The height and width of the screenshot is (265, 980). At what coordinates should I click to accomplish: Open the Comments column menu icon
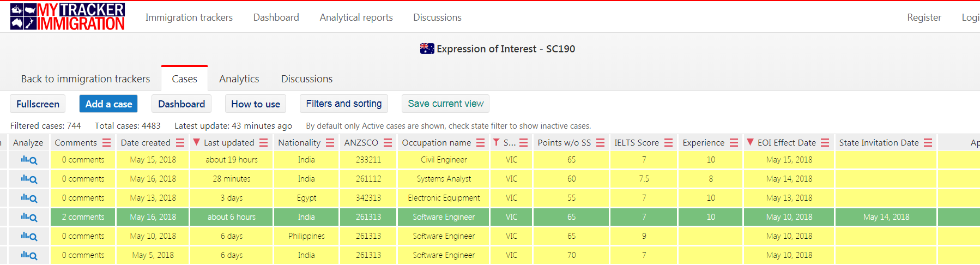[106, 143]
